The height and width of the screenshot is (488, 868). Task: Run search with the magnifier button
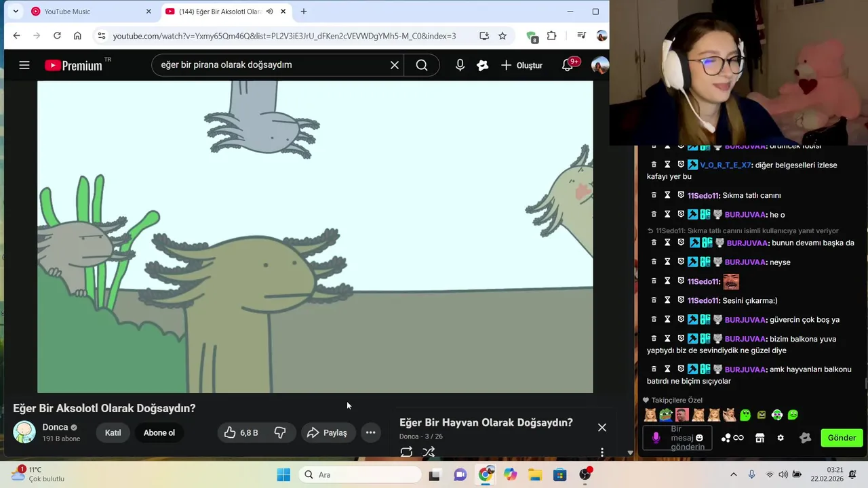[422, 65]
